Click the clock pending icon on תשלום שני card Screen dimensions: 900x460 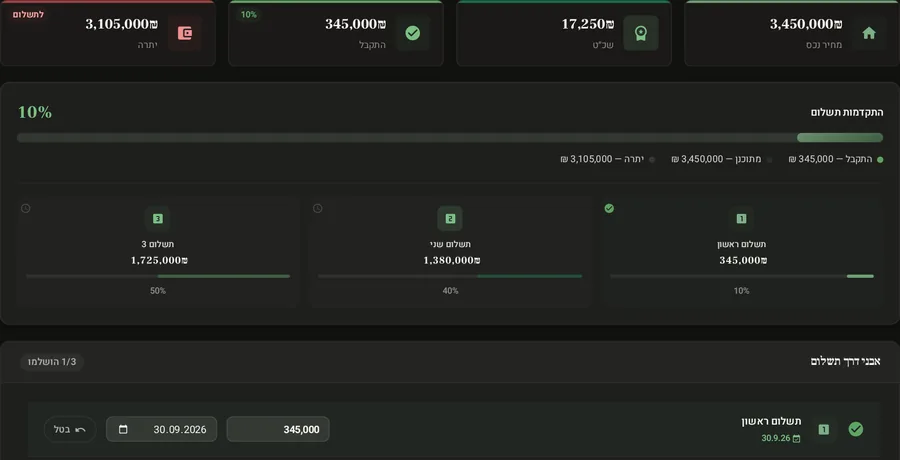[317, 208]
